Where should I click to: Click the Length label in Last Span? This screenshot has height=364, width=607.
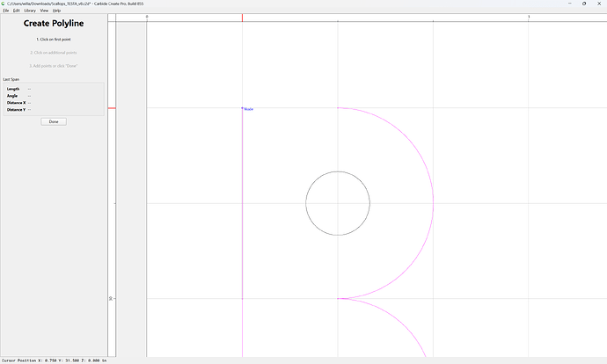13,89
